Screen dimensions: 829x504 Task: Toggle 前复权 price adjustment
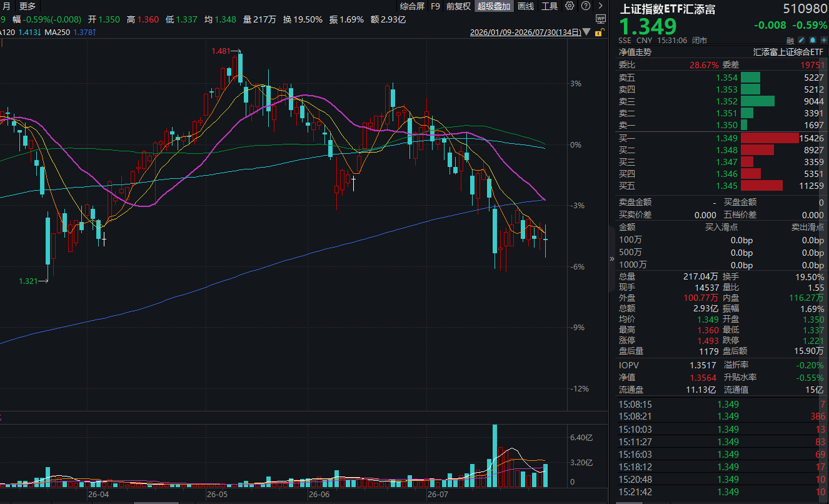tap(459, 6)
